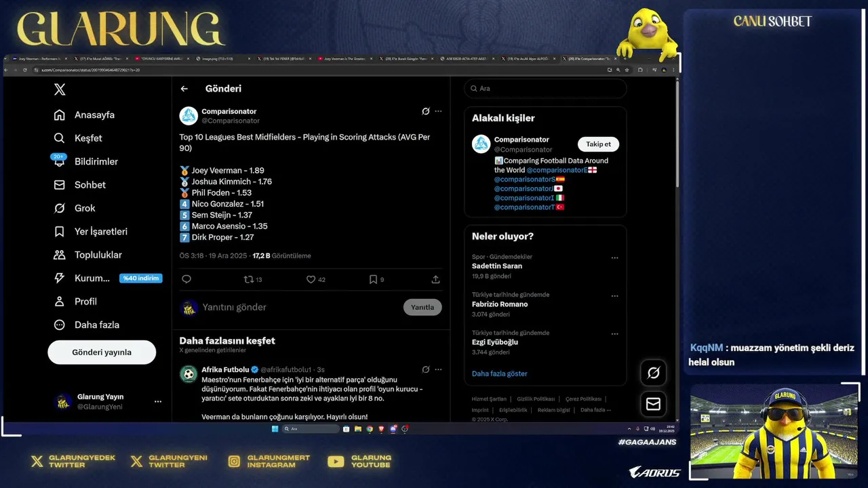Open more options on Afrika Futbolu post
Screen dimensions: 868x488
tap(438, 370)
